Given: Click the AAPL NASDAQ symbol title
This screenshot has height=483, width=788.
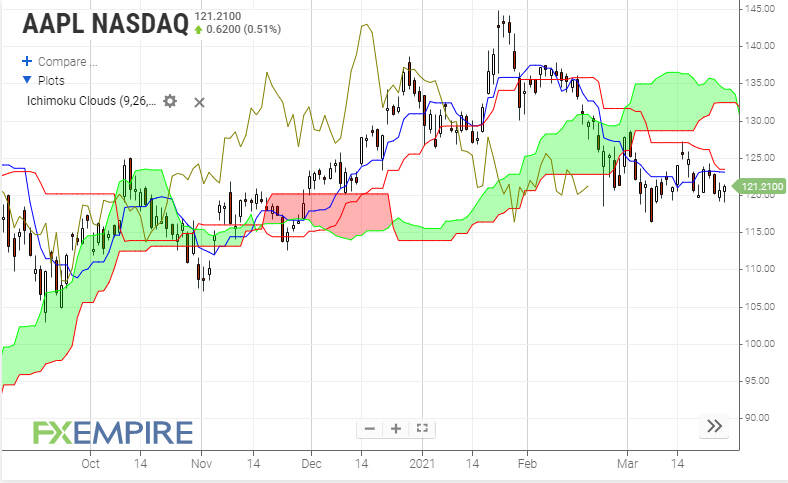Looking at the screenshot, I should point(106,23).
